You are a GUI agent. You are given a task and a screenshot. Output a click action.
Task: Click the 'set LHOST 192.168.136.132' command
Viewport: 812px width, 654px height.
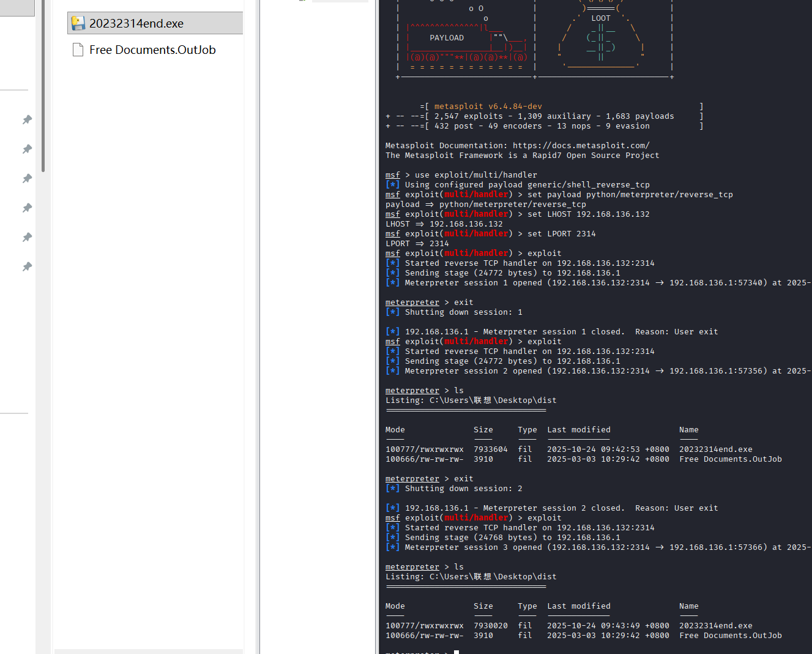[589, 214]
